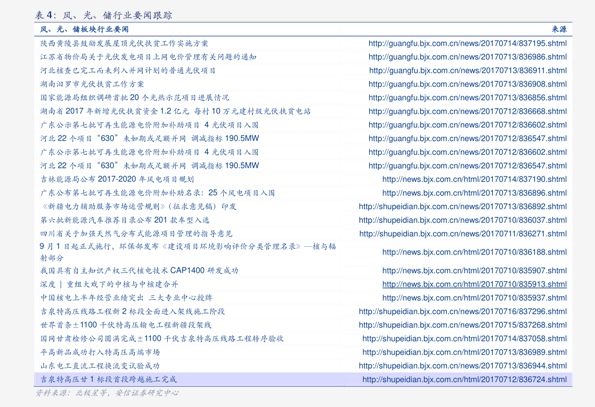Open the guangfu link ending 837195.shtml
Image resolution: width=595 pixels, height=407 pixels.
point(468,43)
